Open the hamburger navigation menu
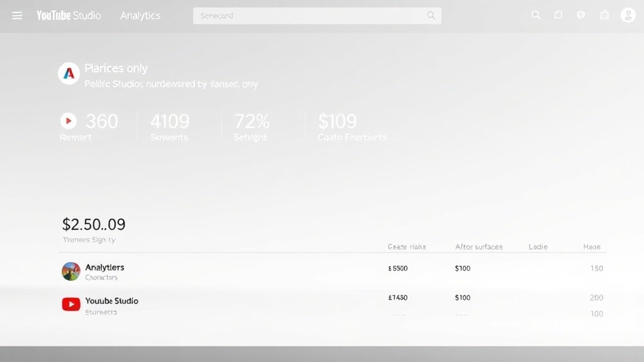This screenshot has height=362, width=644. click(17, 16)
